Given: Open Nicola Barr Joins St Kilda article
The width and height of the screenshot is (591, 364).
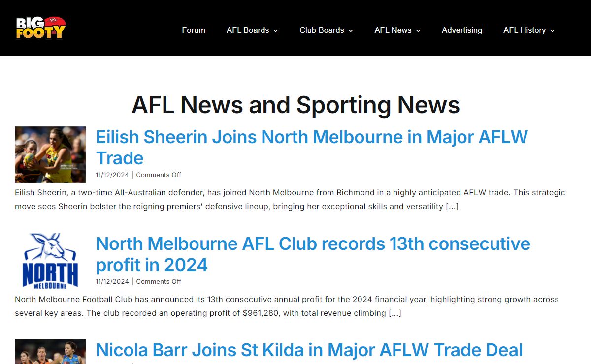Looking at the screenshot, I should [x=309, y=350].
